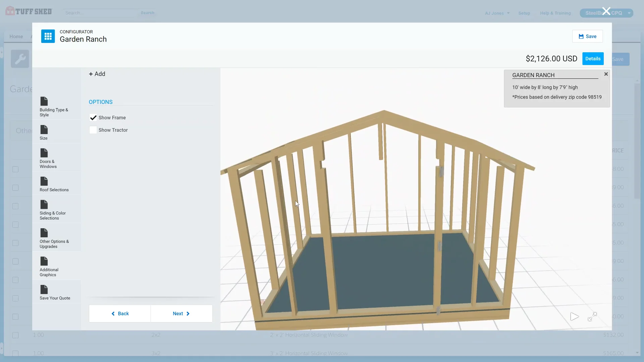Image resolution: width=644 pixels, height=362 pixels.
Task: Click Next navigation button
Action: click(181, 313)
